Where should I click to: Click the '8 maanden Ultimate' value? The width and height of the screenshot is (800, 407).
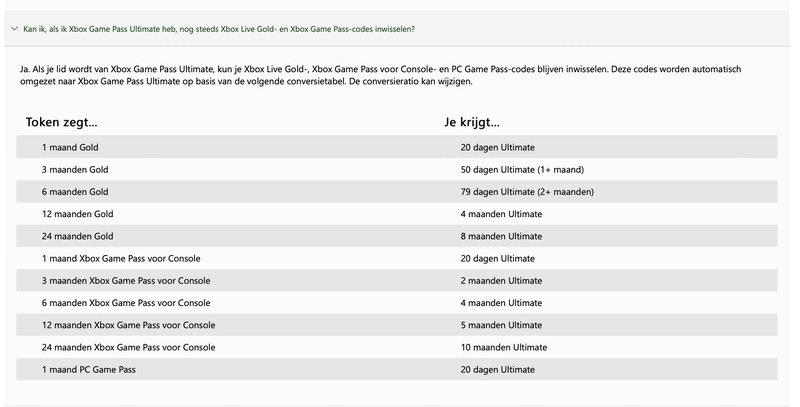pos(501,236)
